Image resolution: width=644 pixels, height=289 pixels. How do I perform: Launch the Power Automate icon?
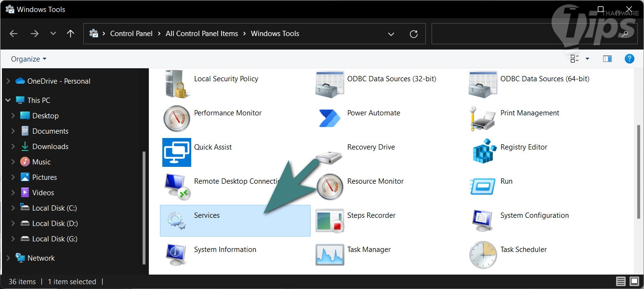point(330,118)
